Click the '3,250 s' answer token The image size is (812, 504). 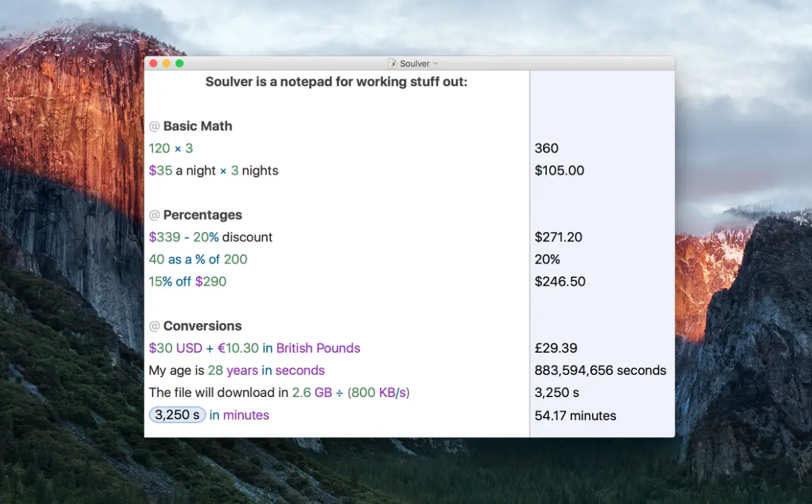click(x=177, y=415)
